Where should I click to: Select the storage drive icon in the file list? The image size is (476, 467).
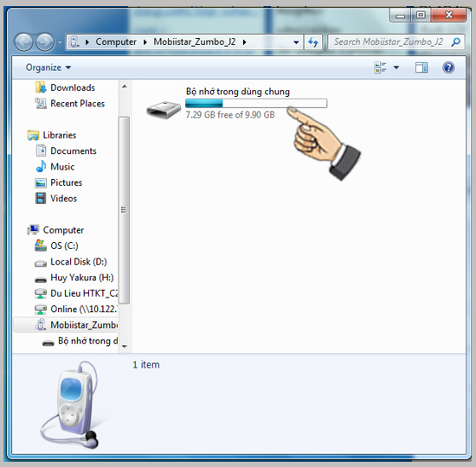[x=164, y=110]
